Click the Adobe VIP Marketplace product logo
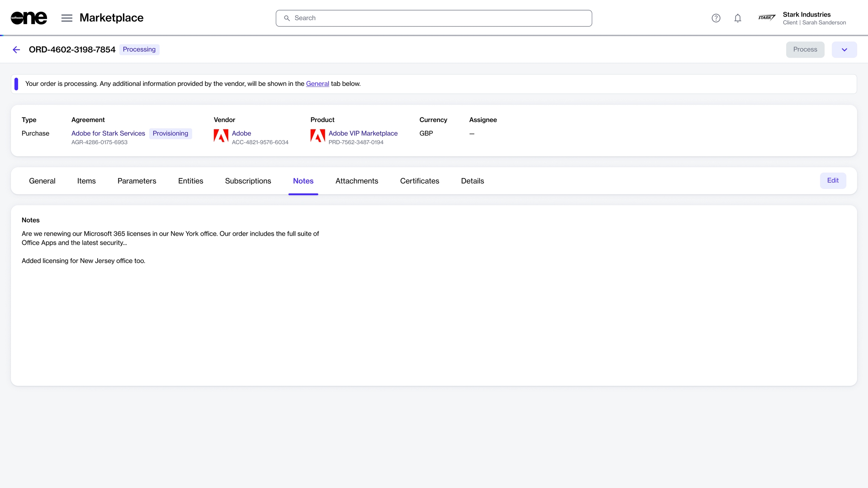The height and width of the screenshot is (488, 868). pyautogui.click(x=318, y=136)
